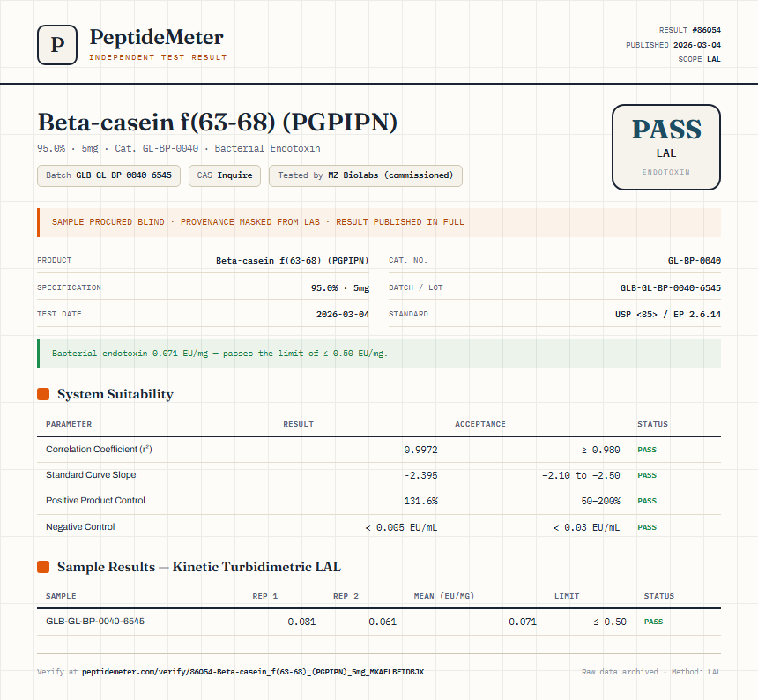Open the peptidemeter.com verify link
The width and height of the screenshot is (758, 700).
(x=253, y=672)
